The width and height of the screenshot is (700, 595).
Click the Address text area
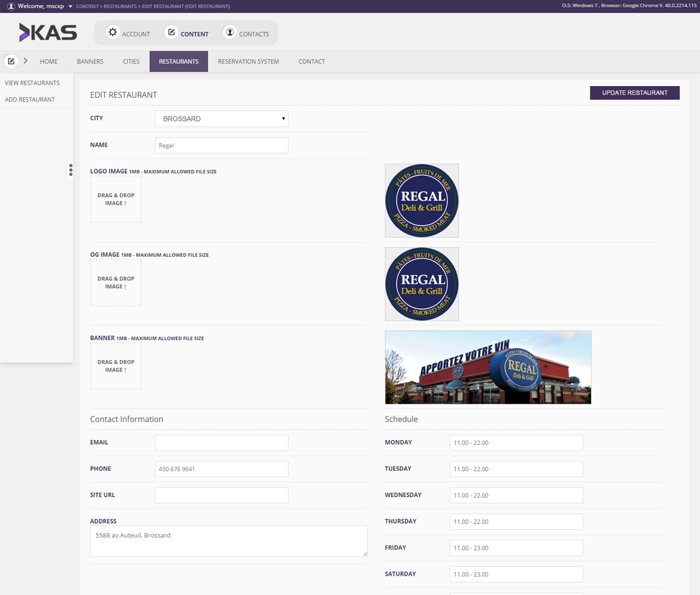point(229,541)
